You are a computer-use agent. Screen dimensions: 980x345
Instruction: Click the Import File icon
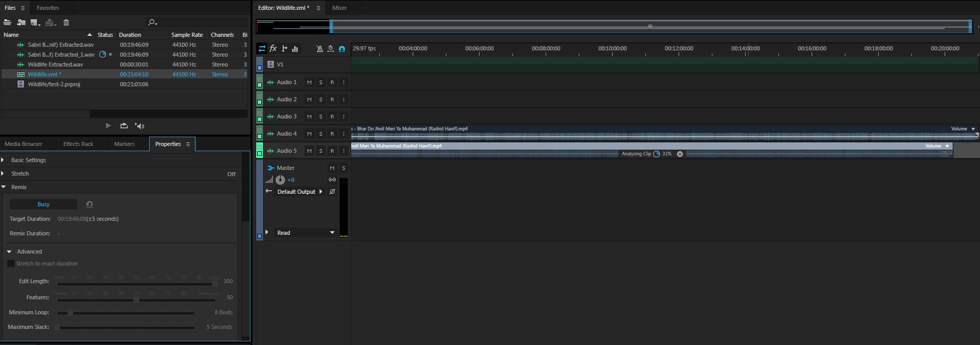21,22
